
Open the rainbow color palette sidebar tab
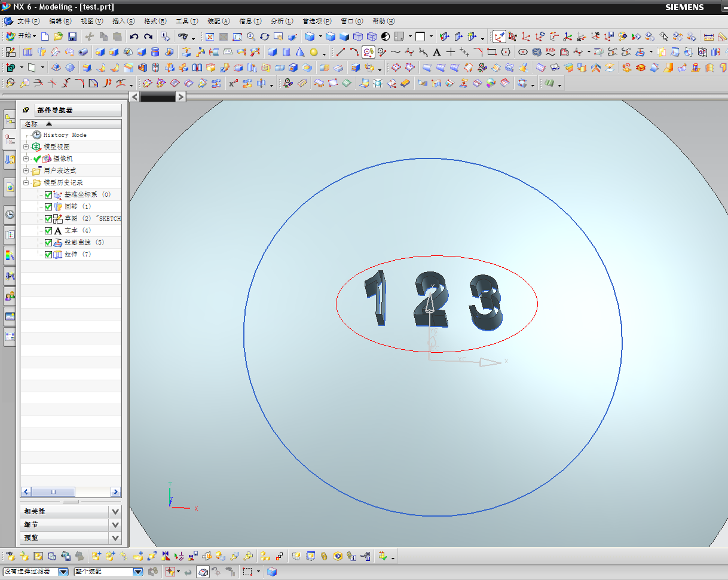click(10, 256)
